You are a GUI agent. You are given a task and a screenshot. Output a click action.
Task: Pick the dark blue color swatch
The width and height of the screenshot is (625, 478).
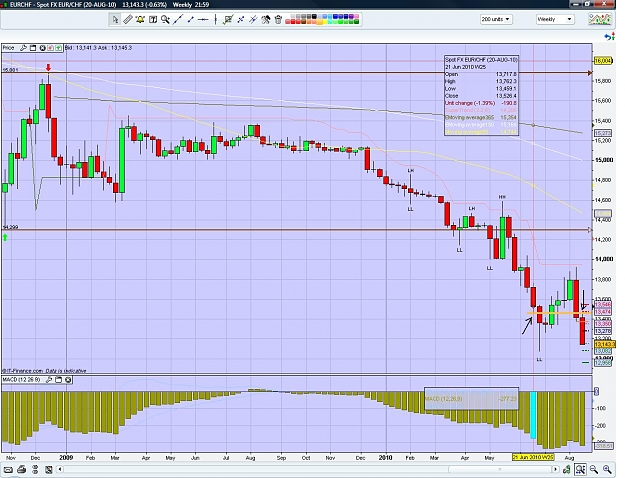(346, 16)
